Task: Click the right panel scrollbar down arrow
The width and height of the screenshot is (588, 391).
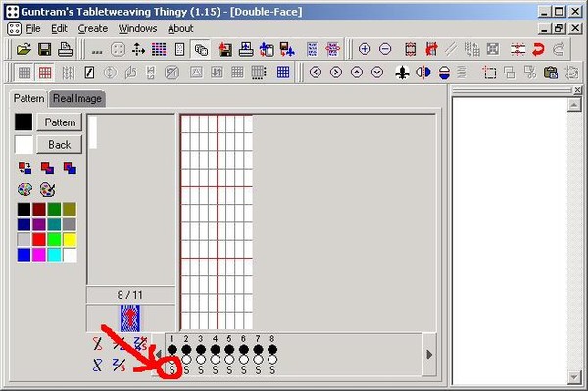Action: [574, 376]
